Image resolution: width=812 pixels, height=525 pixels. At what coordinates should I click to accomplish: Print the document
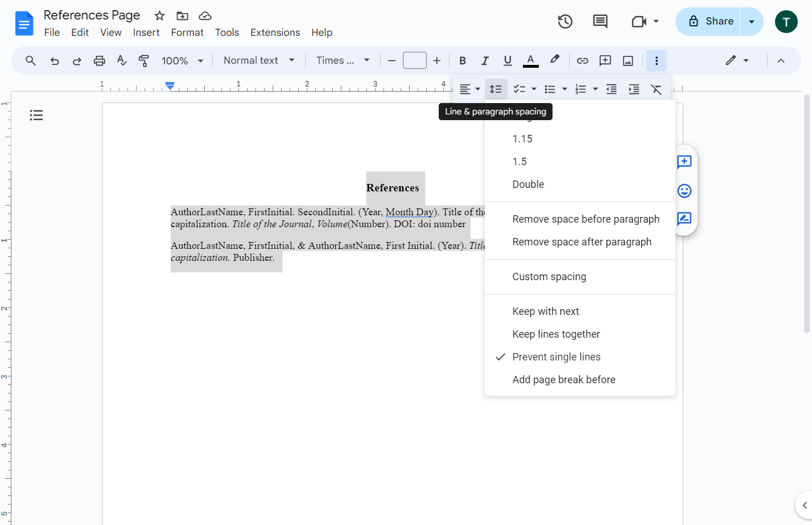100,60
